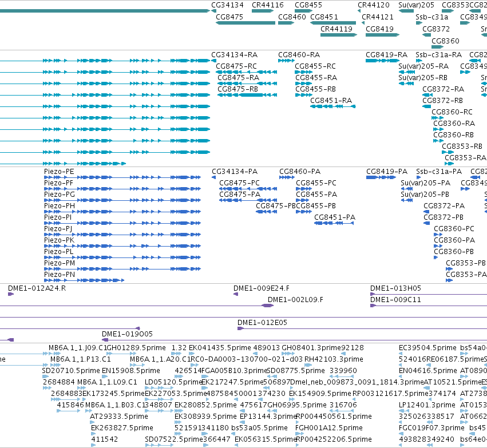Select protein CG8475-PC
Screen dimensions: 487x448
[239, 184]
